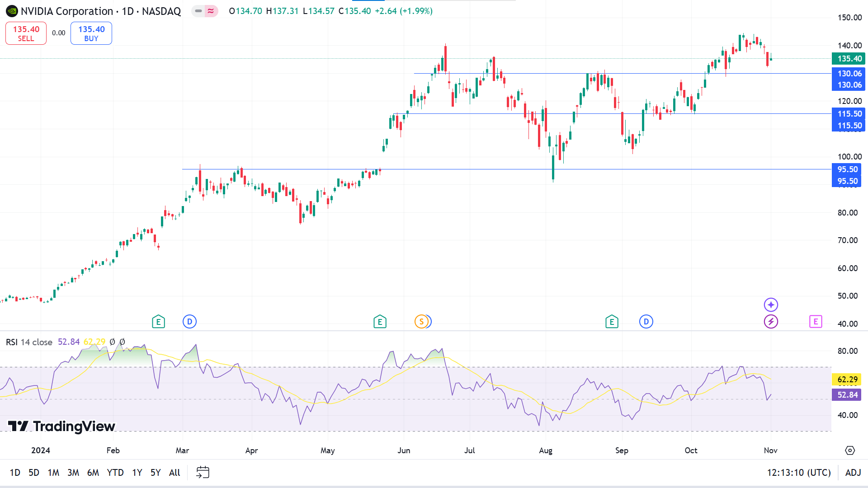This screenshot has height=488, width=868.
Task: Click the current price label 135.40 on axis
Action: pyautogui.click(x=849, y=58)
